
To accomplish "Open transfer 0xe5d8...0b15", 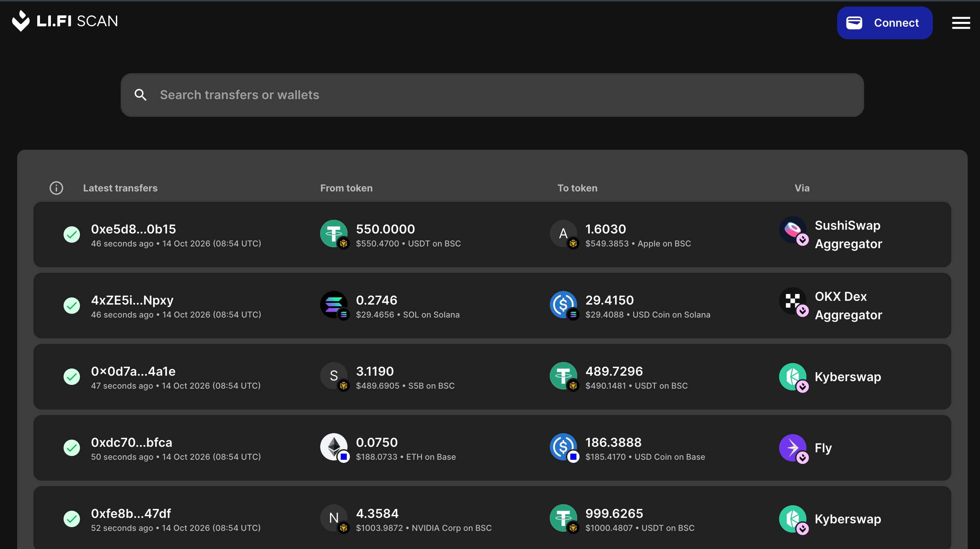I will click(492, 235).
